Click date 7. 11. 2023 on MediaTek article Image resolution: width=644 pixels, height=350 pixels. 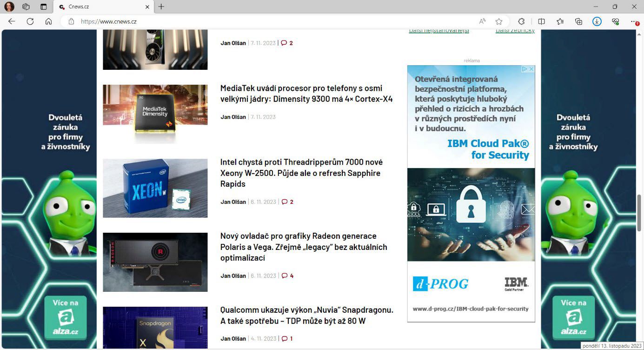point(263,117)
